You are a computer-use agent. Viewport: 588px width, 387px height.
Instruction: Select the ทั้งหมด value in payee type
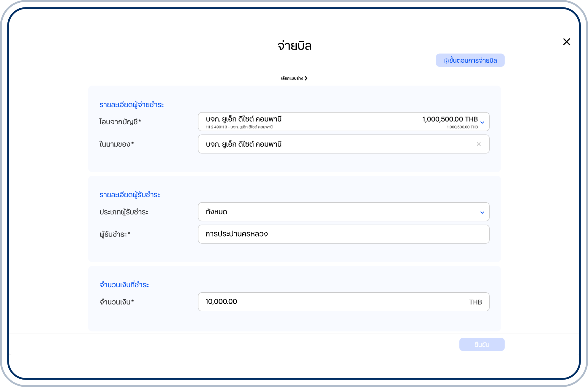point(216,212)
